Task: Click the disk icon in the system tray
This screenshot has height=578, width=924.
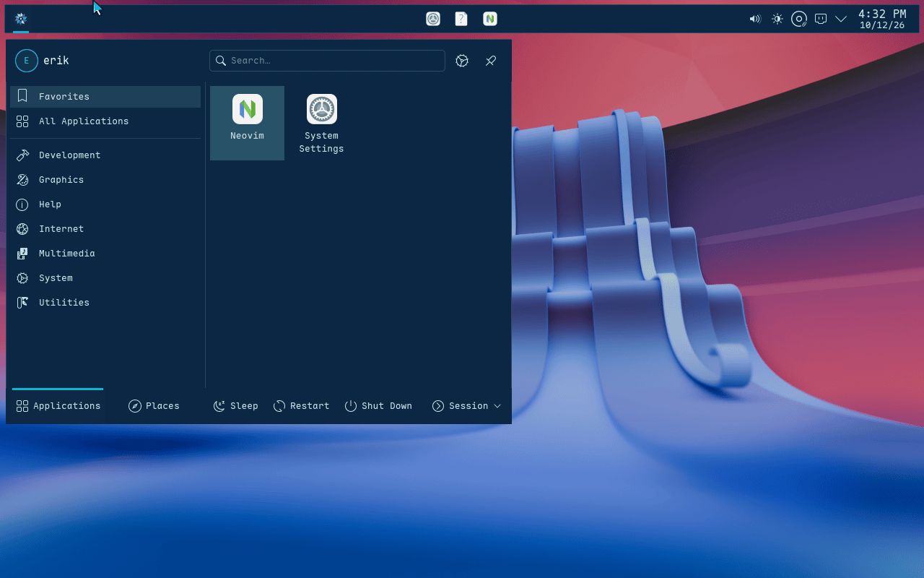Action: [799, 19]
